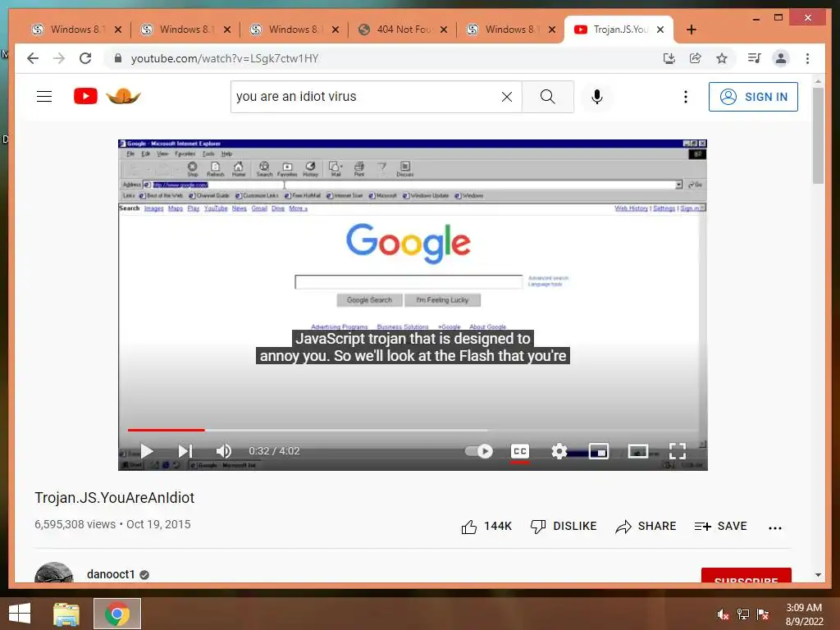Screen dimensions: 840x630
Task: Open File Explorer from the taskbar
Action: pyautogui.click(x=66, y=614)
